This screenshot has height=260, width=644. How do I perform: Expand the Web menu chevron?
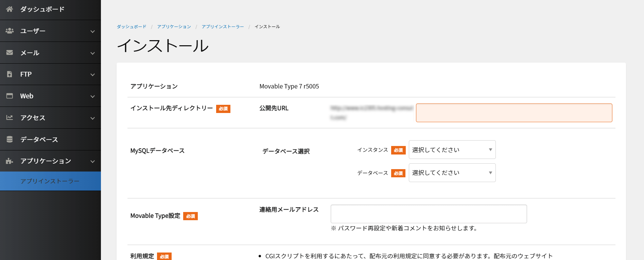92,96
